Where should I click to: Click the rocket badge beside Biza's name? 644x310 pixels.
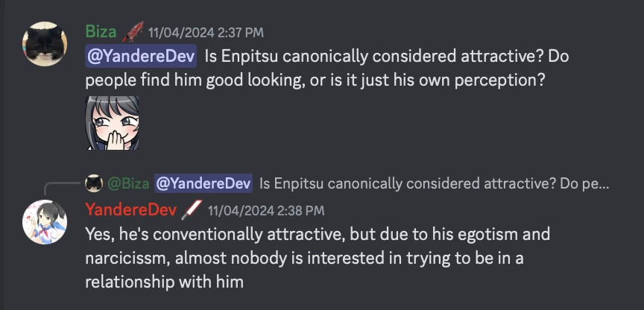[x=133, y=32]
